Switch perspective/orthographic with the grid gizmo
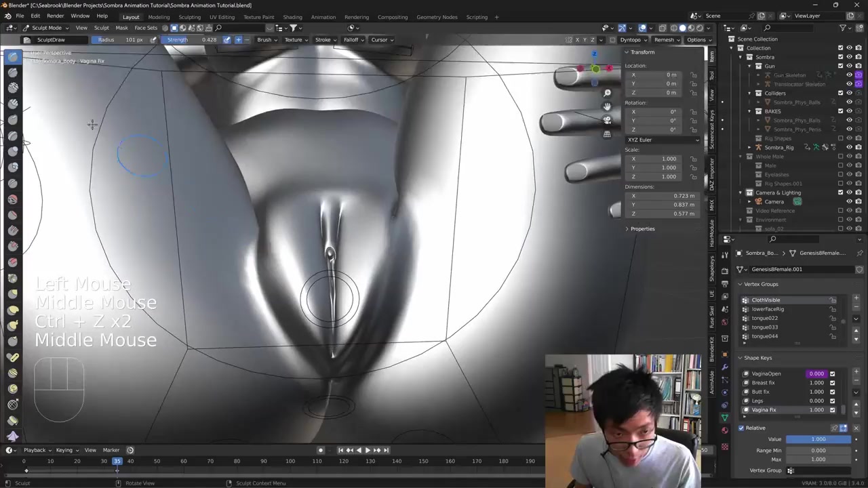Viewport: 868px width, 488px height. [607, 134]
